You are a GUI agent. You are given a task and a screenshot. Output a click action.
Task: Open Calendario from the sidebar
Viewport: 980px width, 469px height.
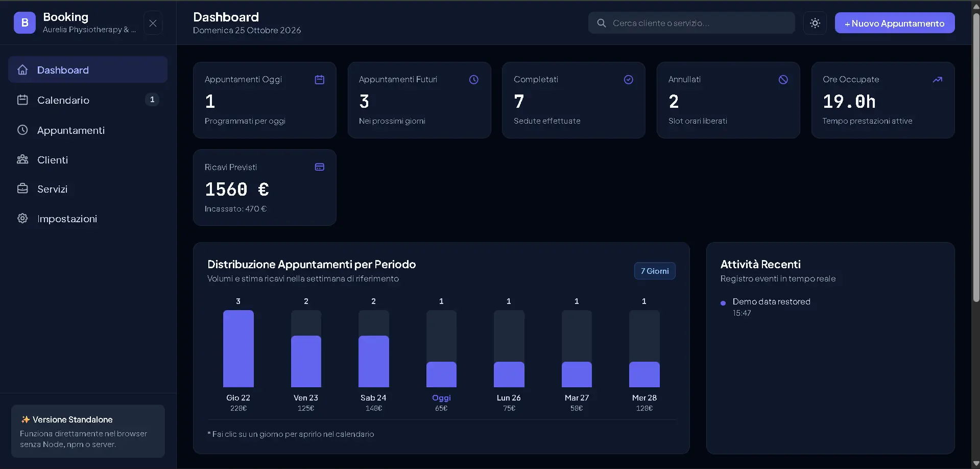click(x=88, y=100)
